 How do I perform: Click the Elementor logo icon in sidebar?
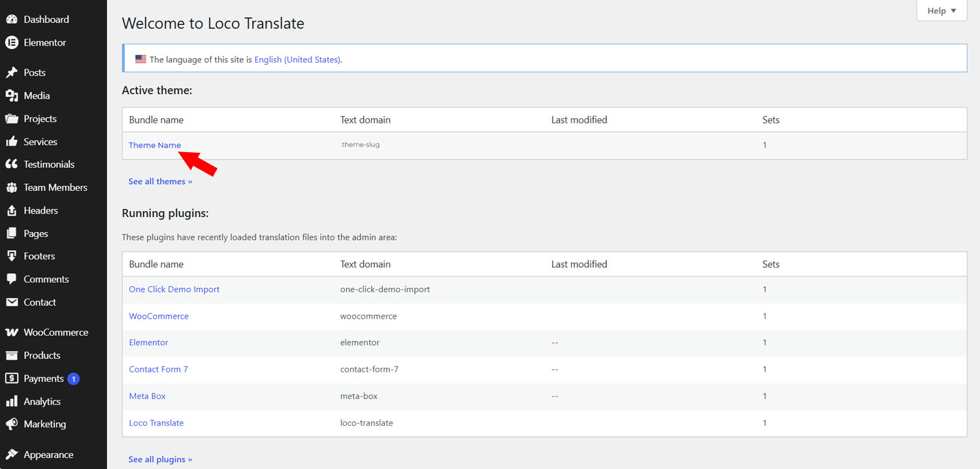click(x=12, y=42)
